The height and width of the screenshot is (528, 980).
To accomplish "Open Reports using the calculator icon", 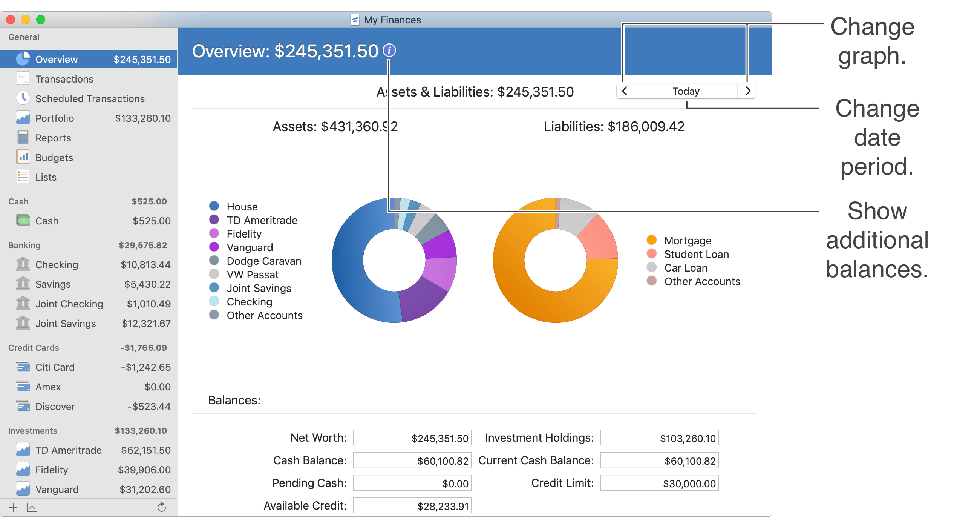I will click(23, 137).
